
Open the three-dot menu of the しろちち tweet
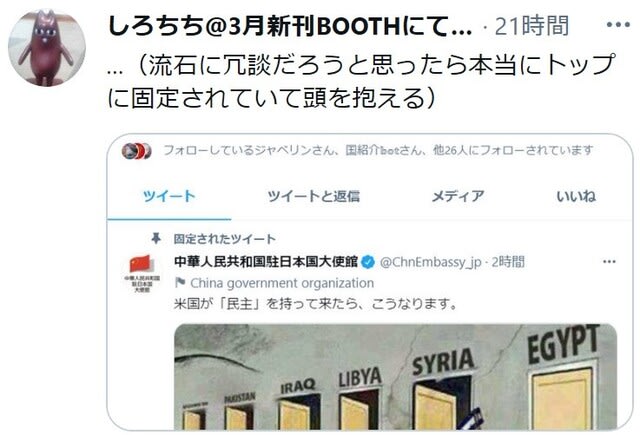point(618,25)
